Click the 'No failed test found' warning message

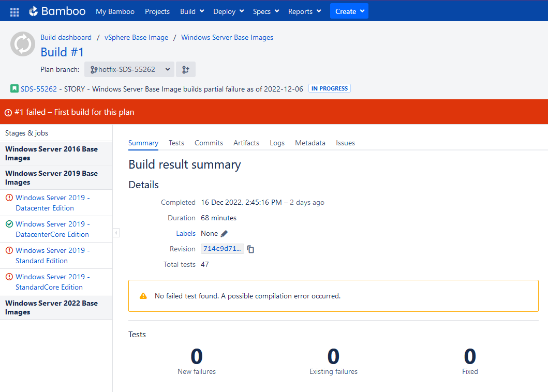pos(247,296)
